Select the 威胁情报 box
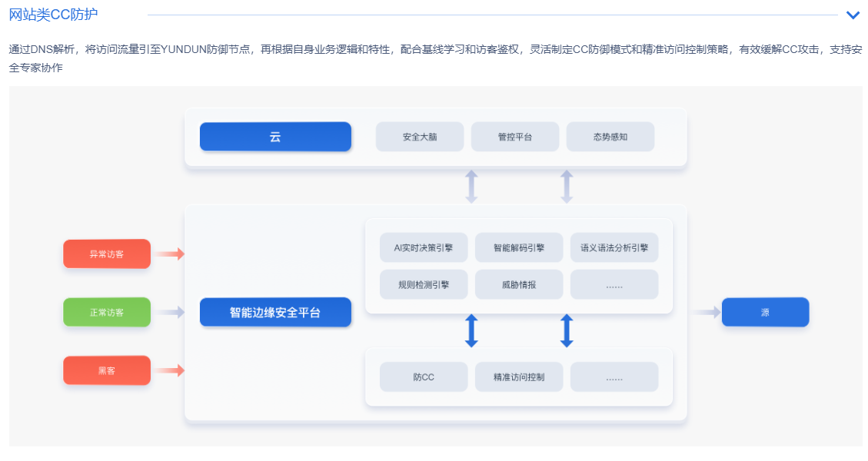This screenshot has height=461, width=868. [519, 284]
